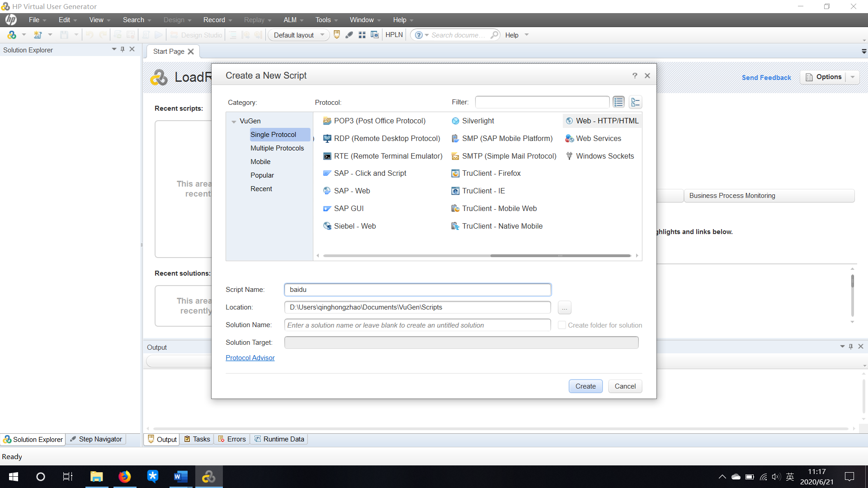Expand Multiple Protocols category

click(x=277, y=148)
